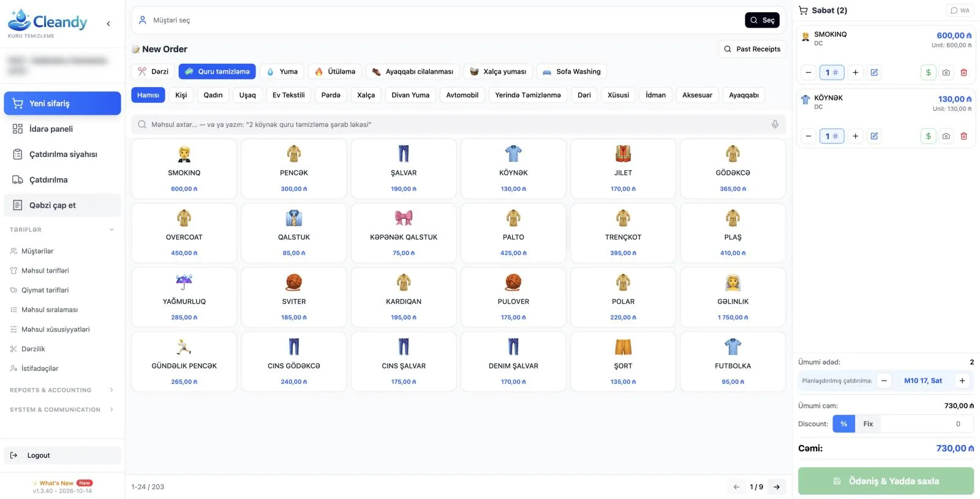
Task: Switch to the Ütüləmə service tab
Action: [x=335, y=72]
